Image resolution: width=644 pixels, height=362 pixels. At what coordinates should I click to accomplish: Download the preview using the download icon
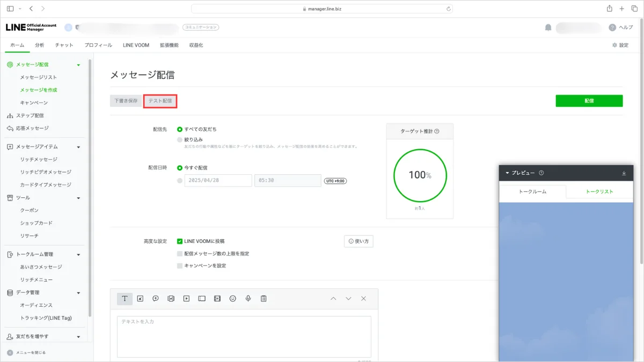[624, 173]
